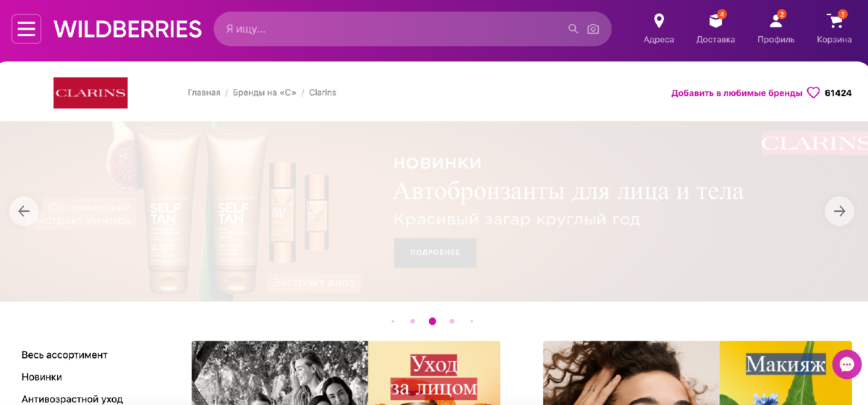
Task: Open Новинки category
Action: pyautogui.click(x=41, y=377)
